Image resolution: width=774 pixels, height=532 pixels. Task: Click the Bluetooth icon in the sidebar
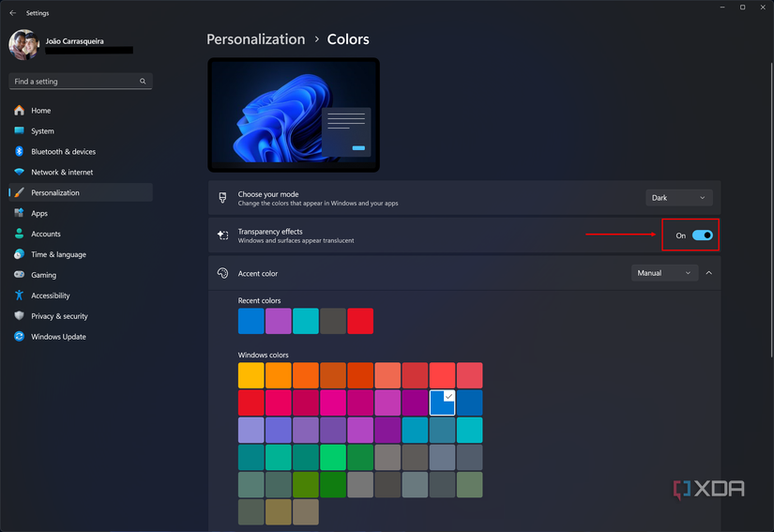(20, 151)
